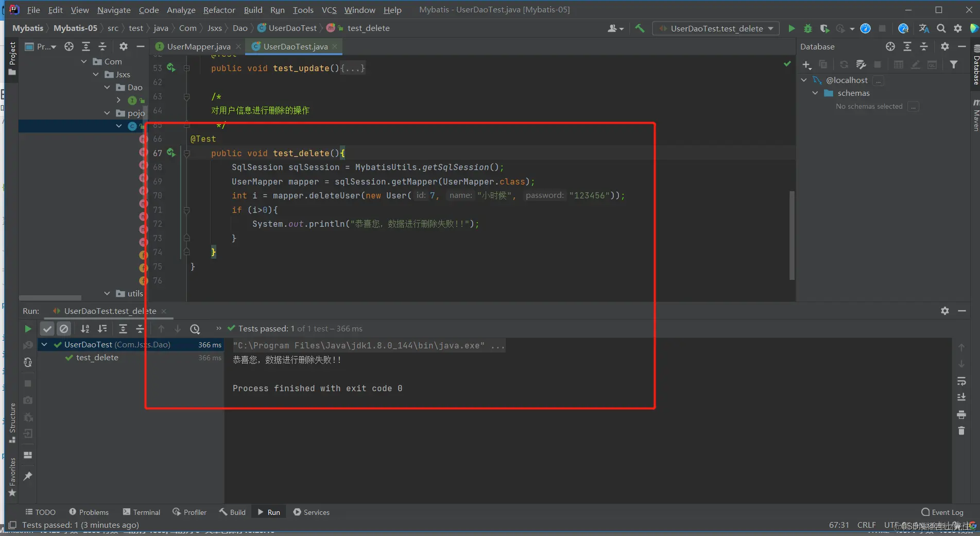Sort test results alphabetically
Viewport: 980px width, 536px height.
tap(85, 329)
